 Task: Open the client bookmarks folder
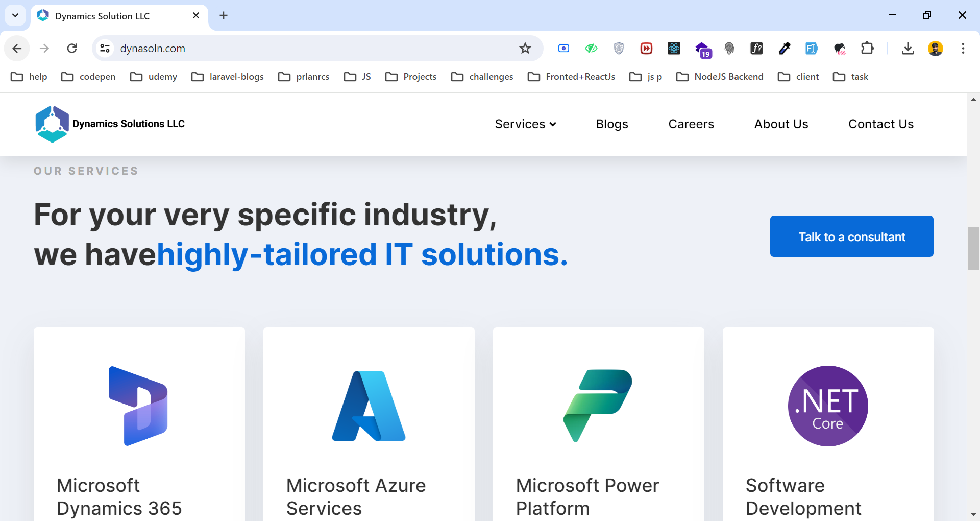coord(798,77)
